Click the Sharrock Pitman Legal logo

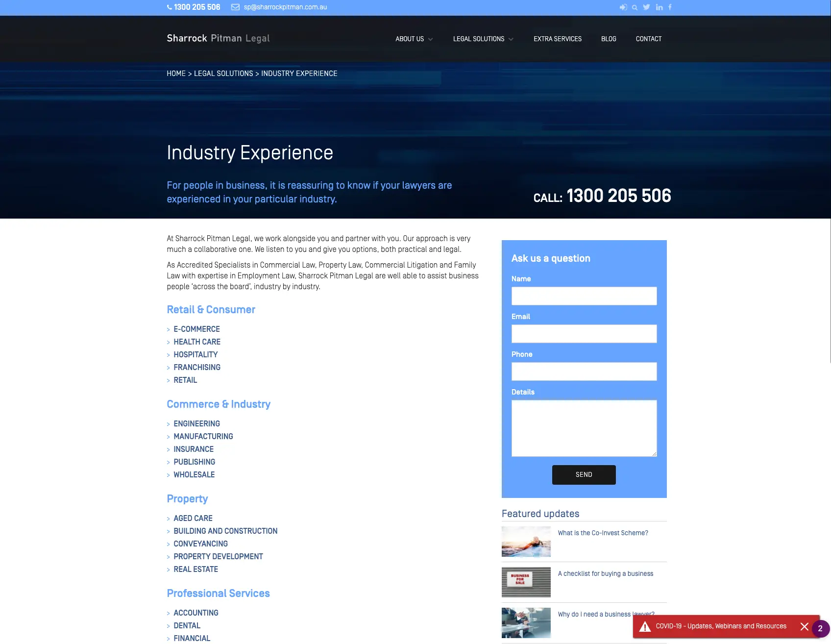tap(218, 38)
